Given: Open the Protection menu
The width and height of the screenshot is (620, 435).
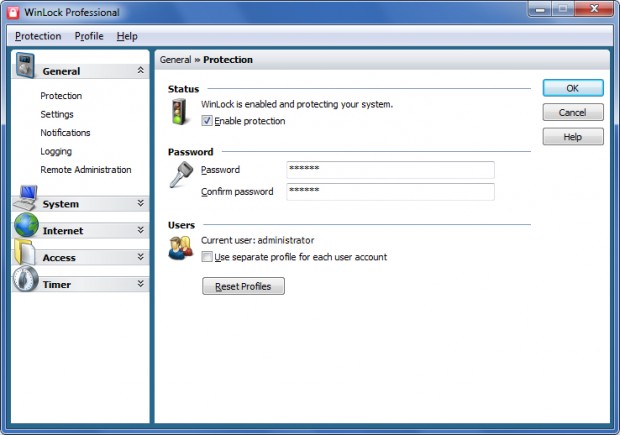Looking at the screenshot, I should pos(38,36).
